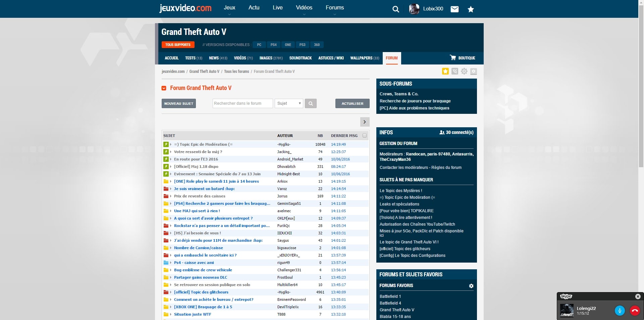The height and width of the screenshot is (320, 644).
Task: Open the Live menu item
Action: pyautogui.click(x=278, y=8)
